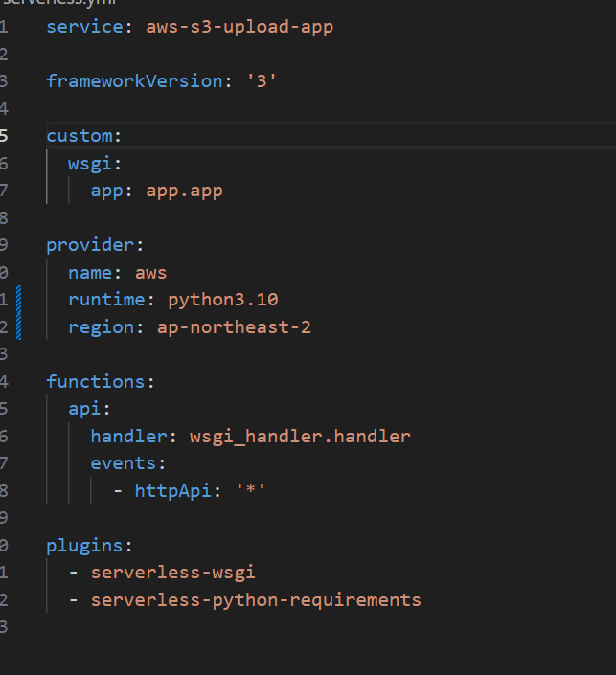Click the 'service' key on line 1
Viewport: 616px width, 675px height.
tap(85, 27)
